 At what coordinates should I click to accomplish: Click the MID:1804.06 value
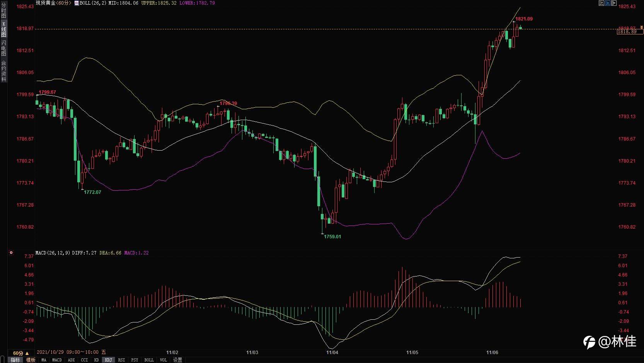123,3
